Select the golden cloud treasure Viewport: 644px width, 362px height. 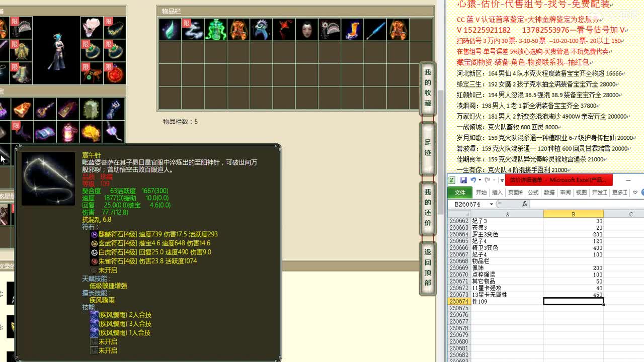(92, 132)
